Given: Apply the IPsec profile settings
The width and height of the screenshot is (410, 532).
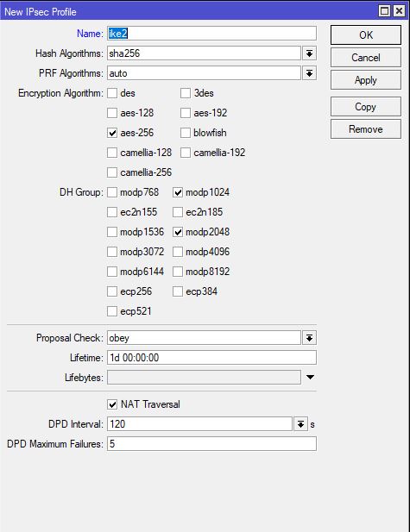Looking at the screenshot, I should coord(365,80).
